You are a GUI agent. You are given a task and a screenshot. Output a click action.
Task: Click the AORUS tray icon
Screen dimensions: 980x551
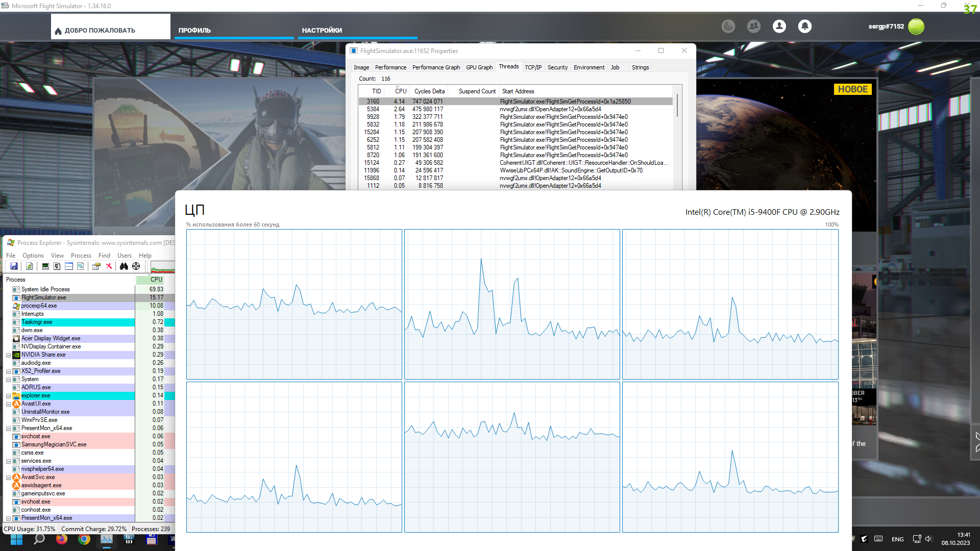(864, 539)
